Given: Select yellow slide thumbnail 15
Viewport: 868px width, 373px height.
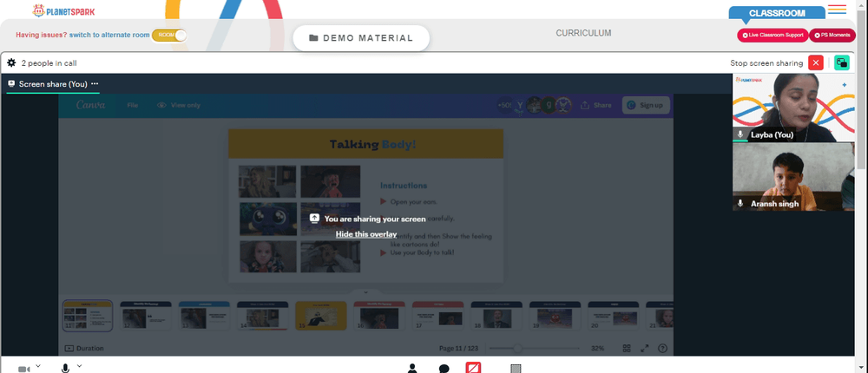Looking at the screenshot, I should point(321,316).
